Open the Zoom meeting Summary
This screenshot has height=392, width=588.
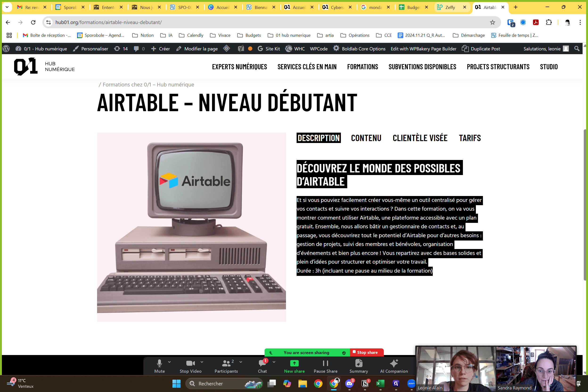click(x=359, y=366)
